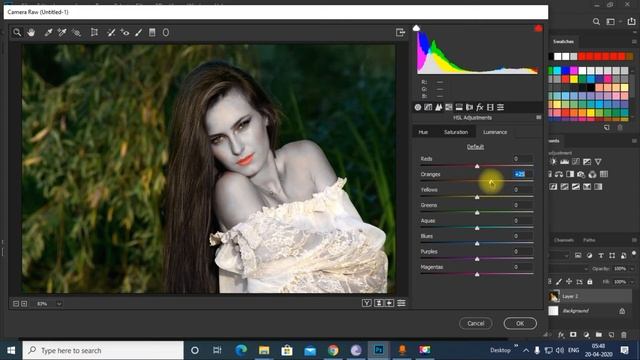Click the Default link

click(475, 147)
